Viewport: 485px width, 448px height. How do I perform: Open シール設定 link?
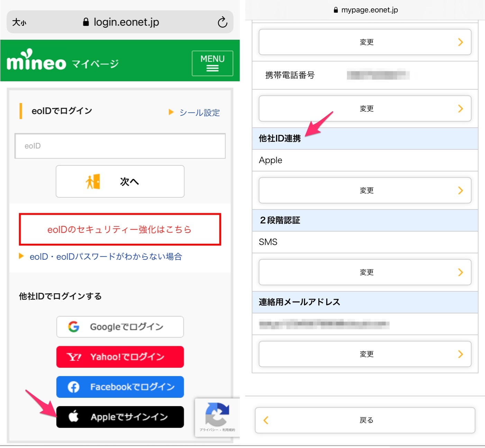pos(200,113)
